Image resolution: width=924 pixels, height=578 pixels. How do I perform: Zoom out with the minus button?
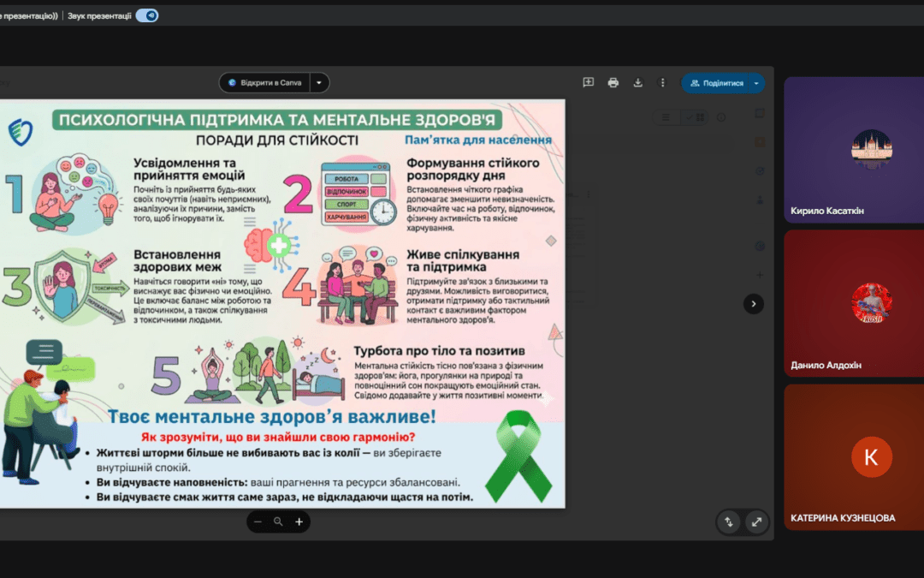coord(258,521)
